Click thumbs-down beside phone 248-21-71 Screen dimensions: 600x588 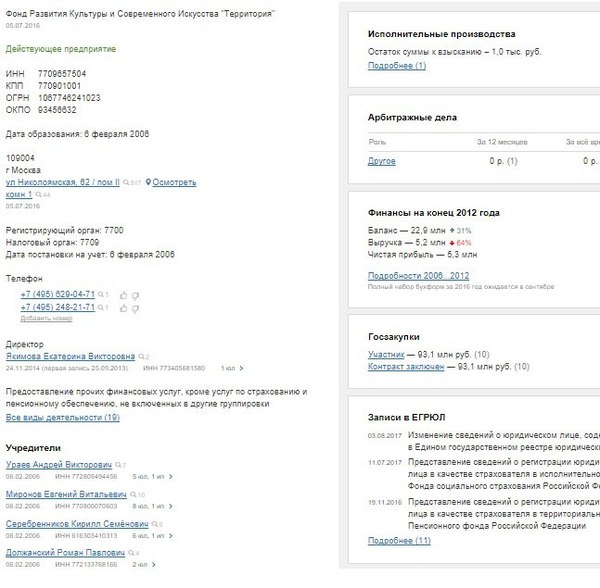click(x=134, y=308)
